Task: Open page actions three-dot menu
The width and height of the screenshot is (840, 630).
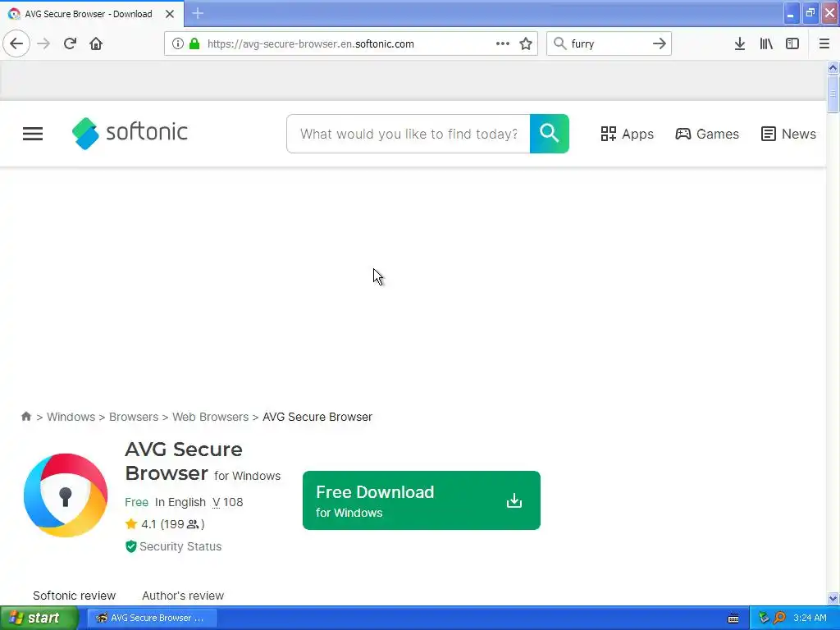Action: (x=503, y=43)
